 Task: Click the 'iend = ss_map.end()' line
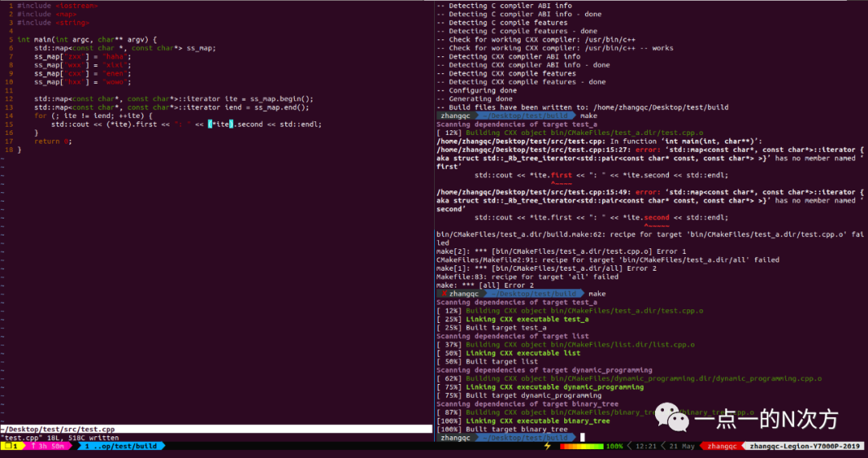(x=172, y=108)
